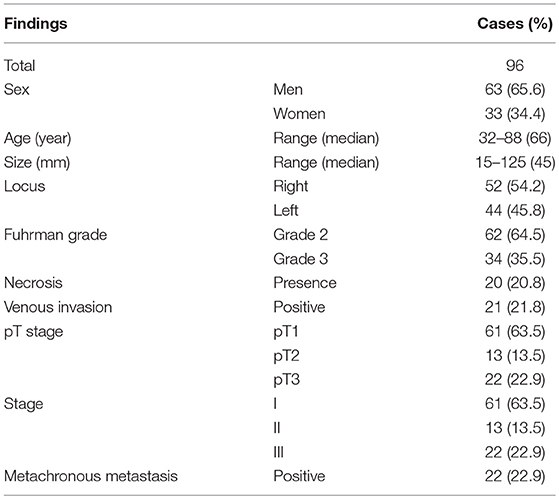Click the Metachronous metastasis label
Image resolution: width=559 pixels, height=499 pixels.
pos(91,476)
